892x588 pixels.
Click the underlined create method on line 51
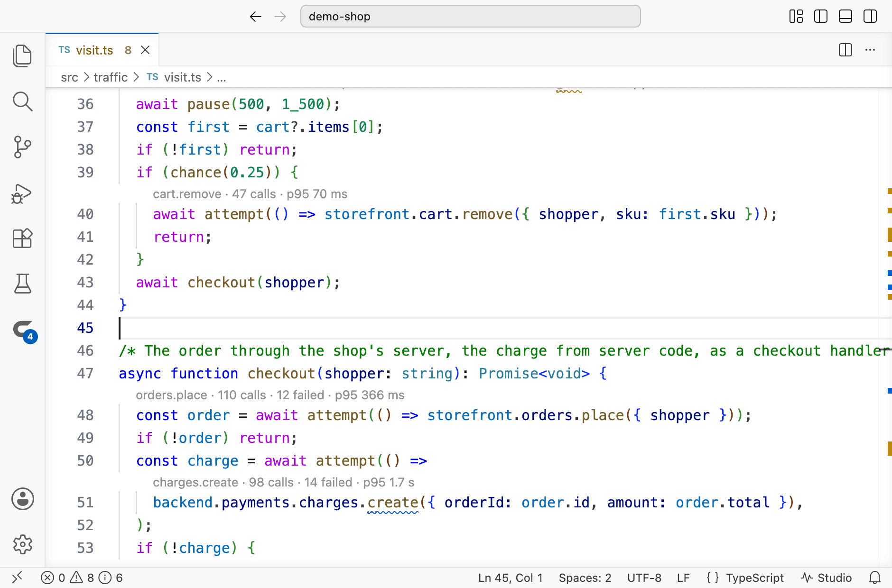(x=393, y=502)
